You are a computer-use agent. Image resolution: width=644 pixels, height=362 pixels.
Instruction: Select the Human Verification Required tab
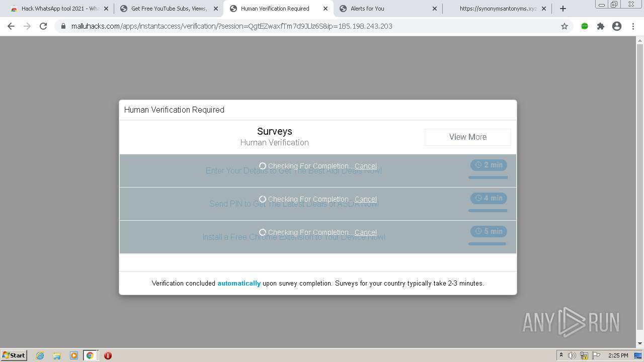pos(278,9)
